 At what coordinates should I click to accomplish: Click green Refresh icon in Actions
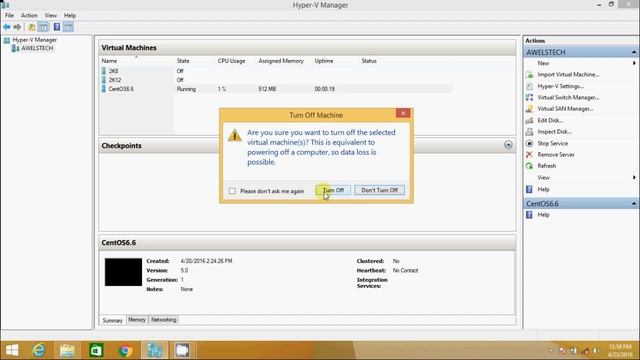pyautogui.click(x=529, y=166)
